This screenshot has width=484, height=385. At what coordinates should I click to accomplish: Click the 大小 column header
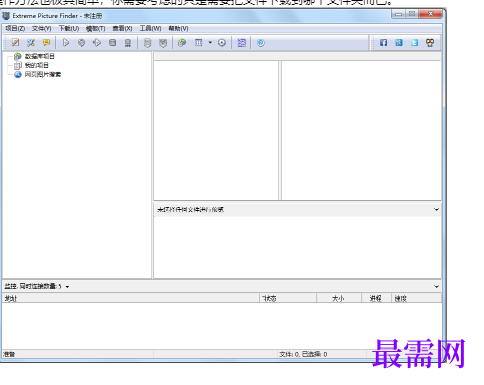click(339, 298)
